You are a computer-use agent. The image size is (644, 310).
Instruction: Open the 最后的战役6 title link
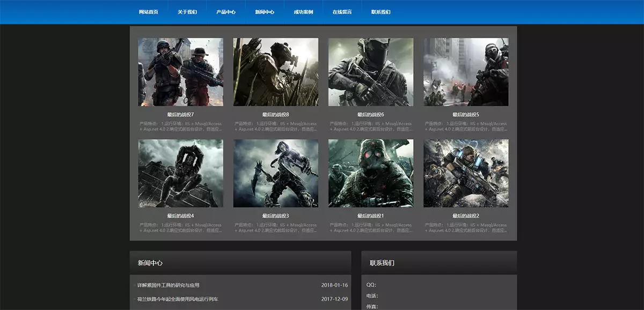pyautogui.click(x=371, y=114)
